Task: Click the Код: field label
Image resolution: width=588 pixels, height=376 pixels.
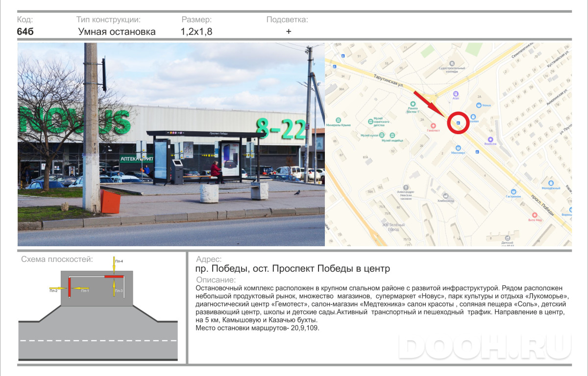Action: (x=25, y=20)
